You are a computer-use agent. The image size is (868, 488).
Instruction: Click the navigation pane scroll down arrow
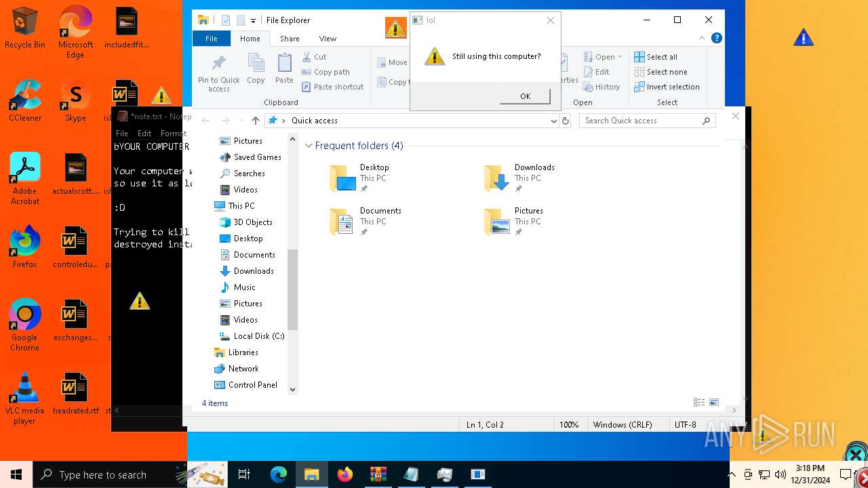coord(293,389)
